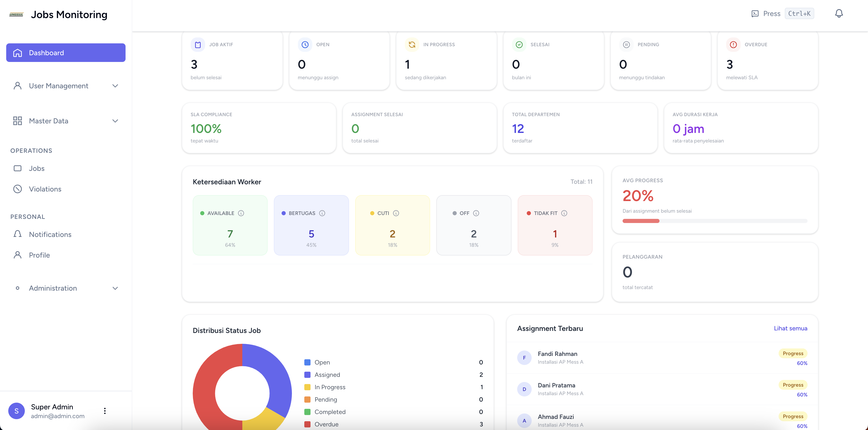Click the Cuti worker card
The height and width of the screenshot is (430, 868).
pyautogui.click(x=393, y=225)
